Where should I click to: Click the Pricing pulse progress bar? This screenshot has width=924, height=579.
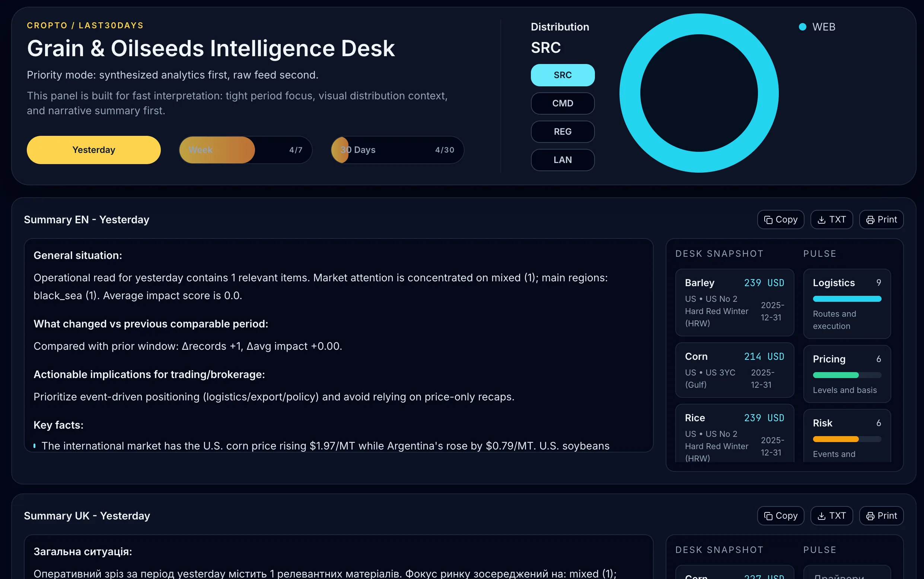click(x=847, y=375)
